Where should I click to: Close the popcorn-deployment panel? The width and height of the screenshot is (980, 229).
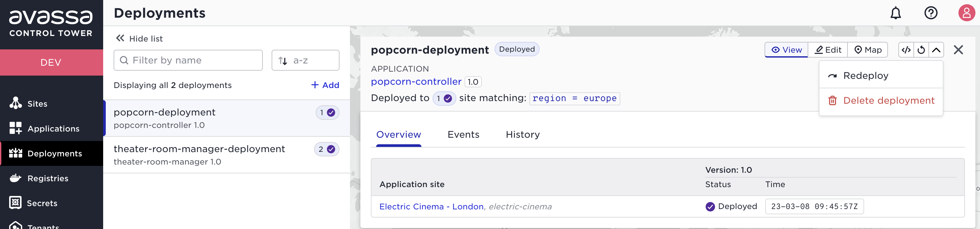958,50
